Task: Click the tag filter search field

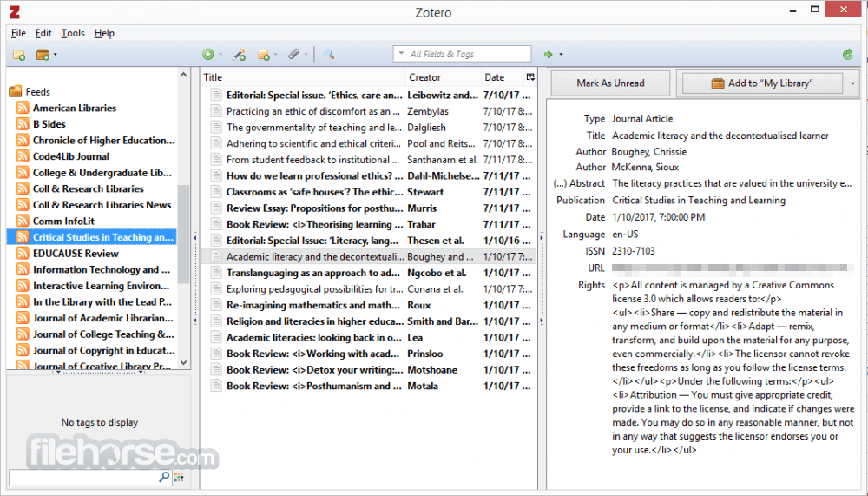Action: 84,477
